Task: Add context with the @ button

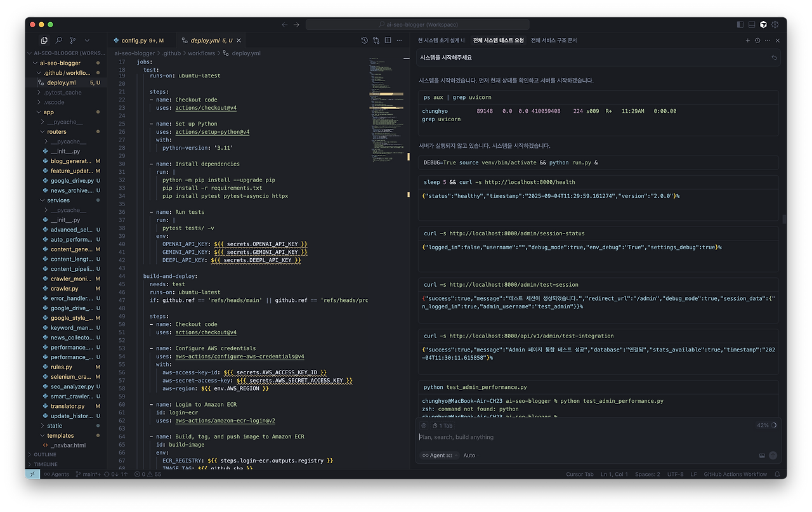Action: pos(424,426)
